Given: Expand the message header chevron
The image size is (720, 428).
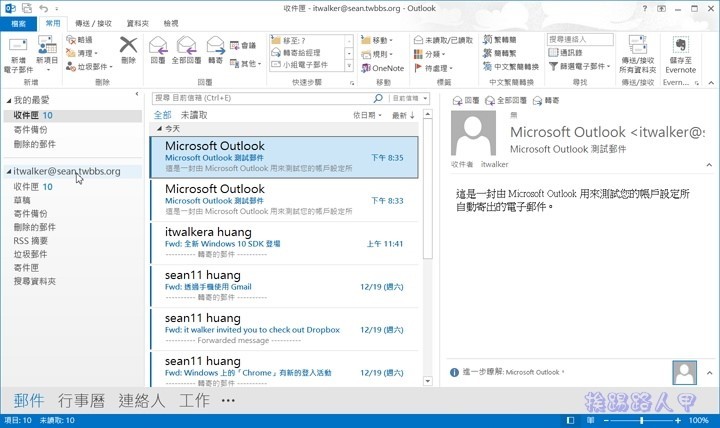Looking at the screenshot, I should click(709, 165).
